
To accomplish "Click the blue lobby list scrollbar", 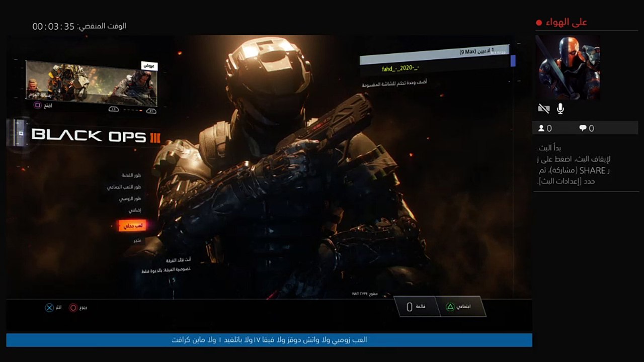I will (513, 61).
